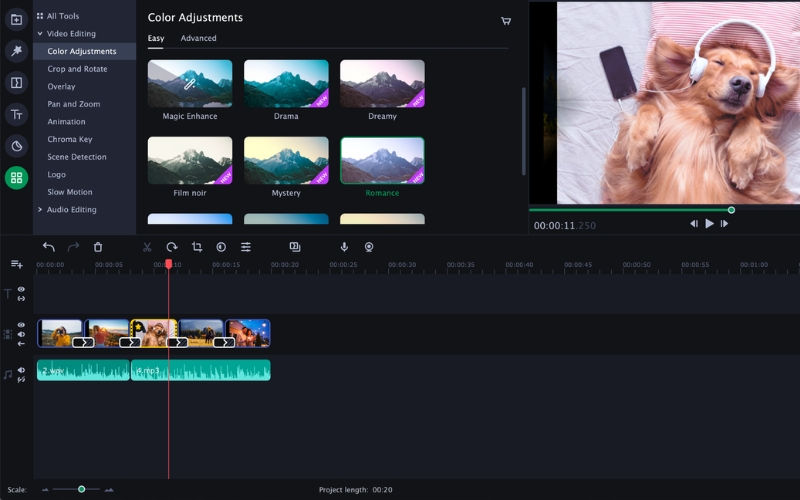Apply the Mystery color preset
Image resolution: width=800 pixels, height=500 pixels.
(x=286, y=160)
